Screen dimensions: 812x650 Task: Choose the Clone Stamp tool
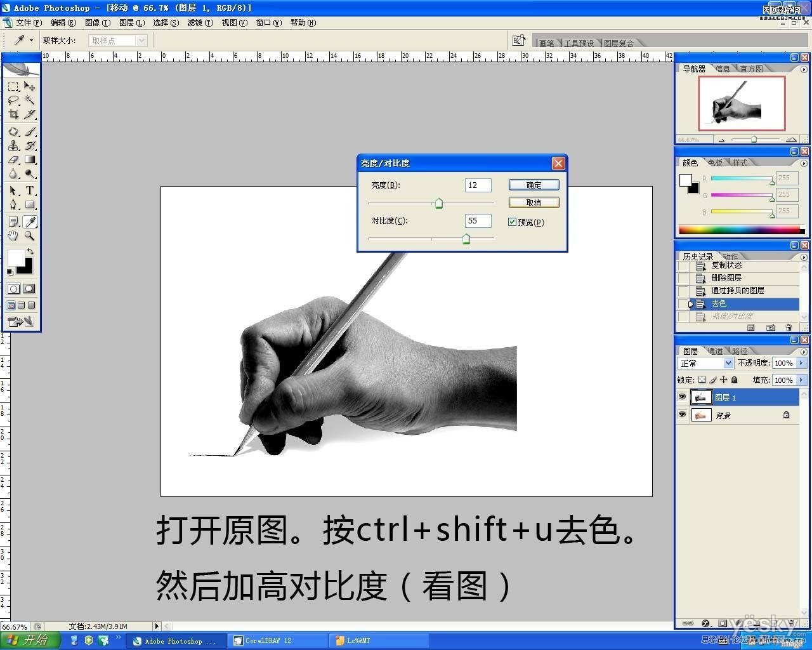[13, 145]
